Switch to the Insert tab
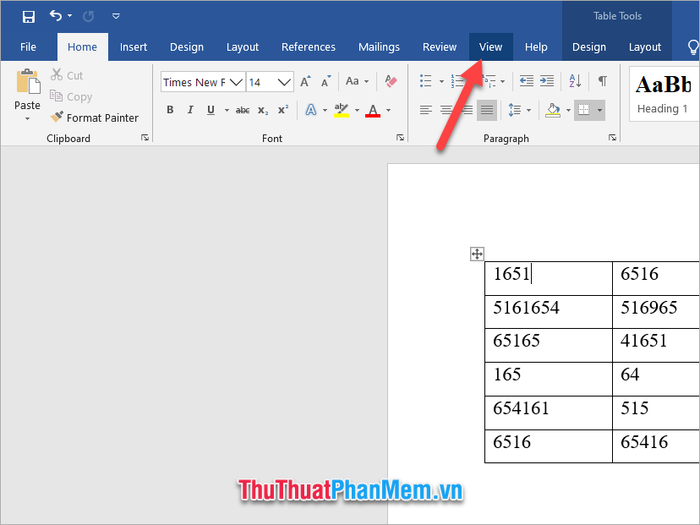 coord(133,47)
